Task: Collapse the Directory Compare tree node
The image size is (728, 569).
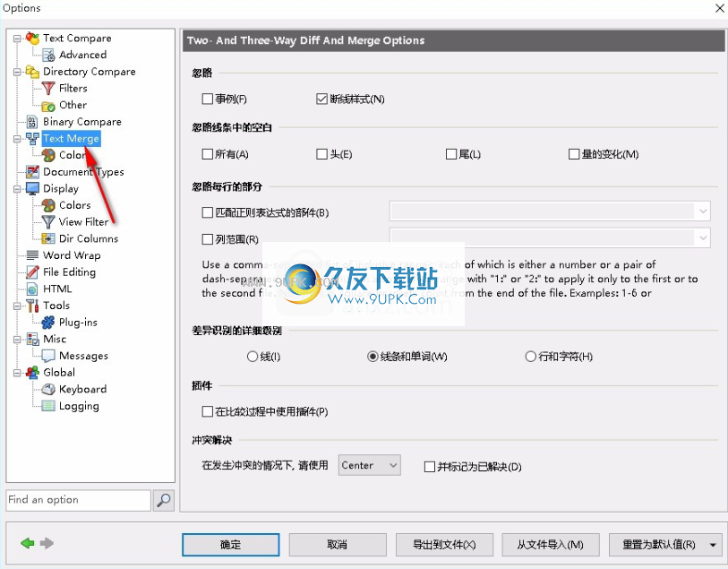Action: [17, 72]
